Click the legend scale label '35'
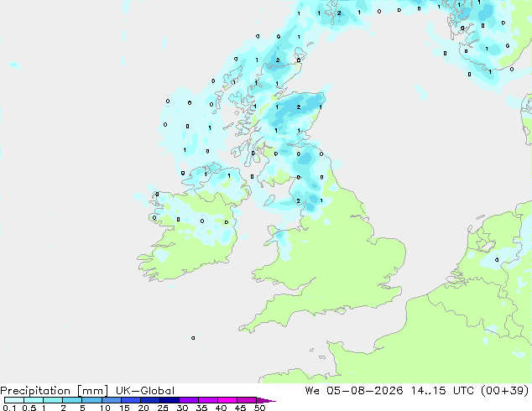Viewport: 532px width, 411px height. (201, 408)
